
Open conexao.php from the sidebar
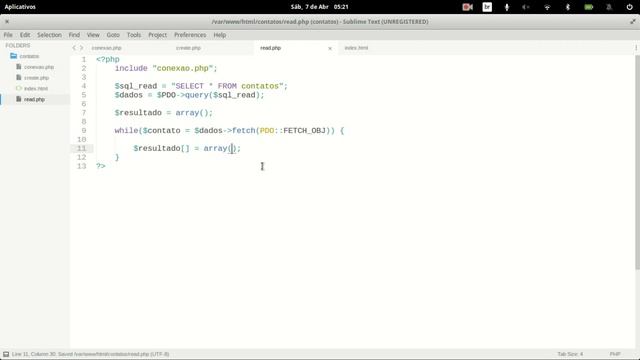[39, 67]
